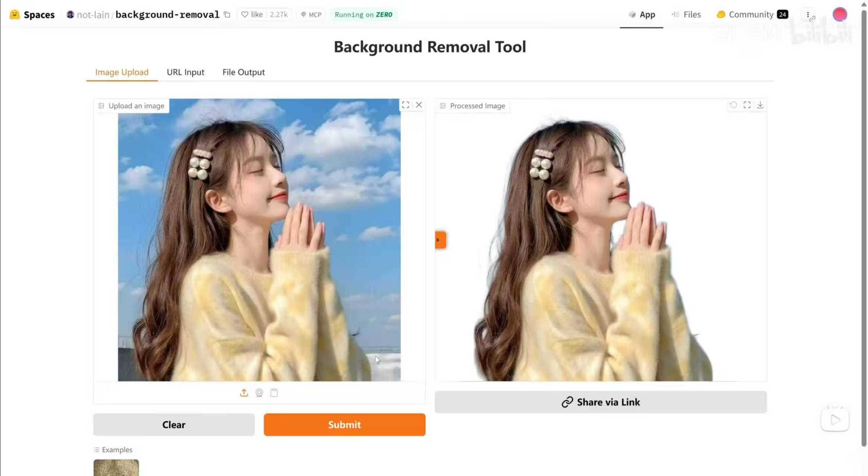
Task: Expand the orange side arrow handle
Action: pyautogui.click(x=440, y=240)
